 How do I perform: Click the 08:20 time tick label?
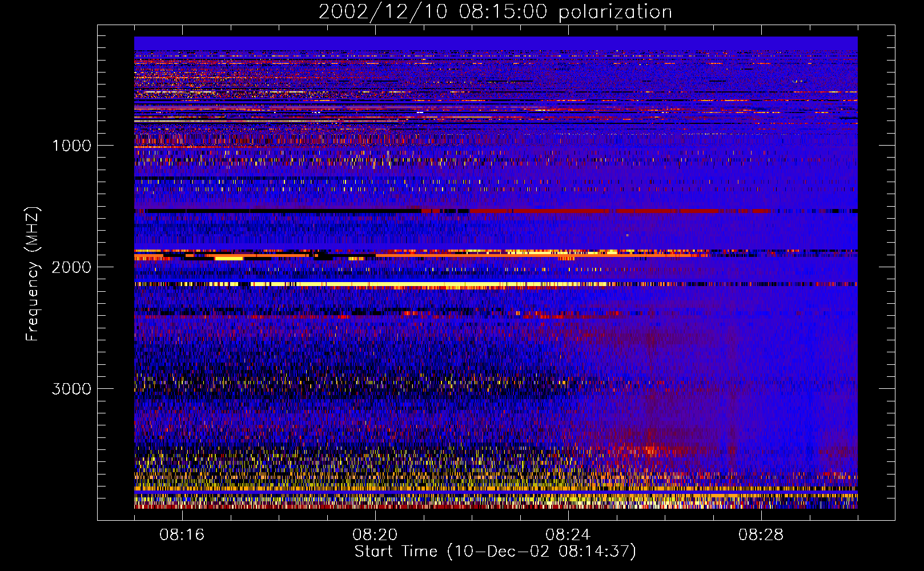[x=375, y=535]
